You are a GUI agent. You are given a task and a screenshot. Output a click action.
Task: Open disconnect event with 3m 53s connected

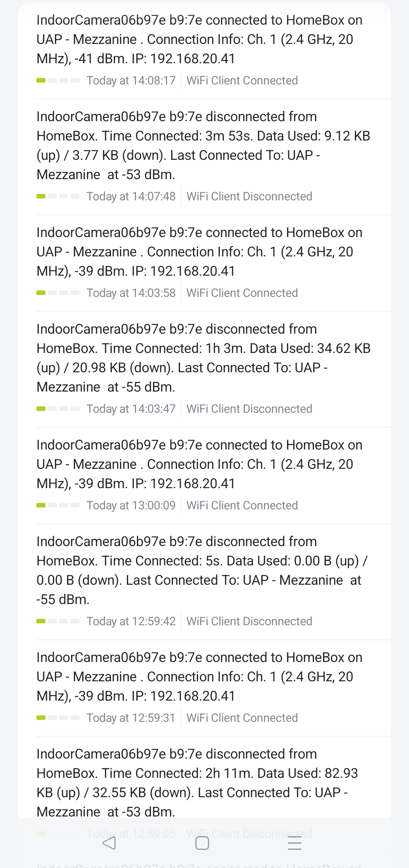coord(203,145)
